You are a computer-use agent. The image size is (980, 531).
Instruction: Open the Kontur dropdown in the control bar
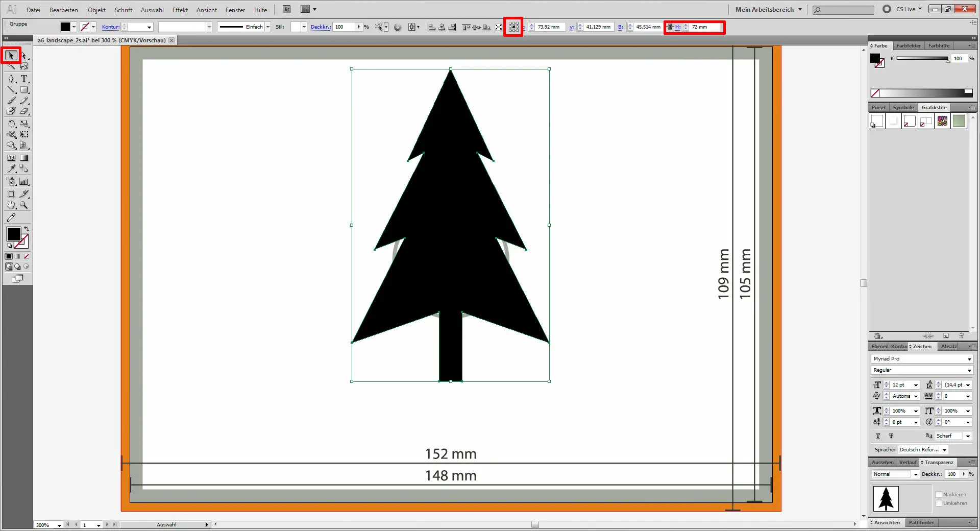149,27
